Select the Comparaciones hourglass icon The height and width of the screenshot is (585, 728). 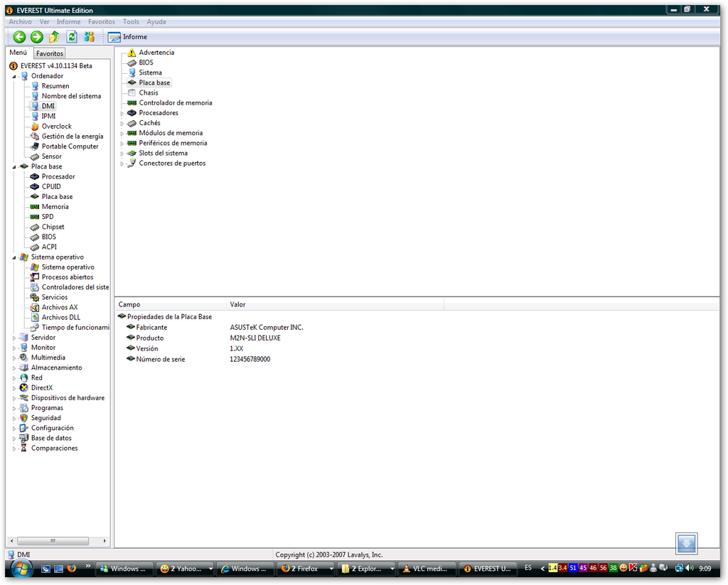[24, 448]
